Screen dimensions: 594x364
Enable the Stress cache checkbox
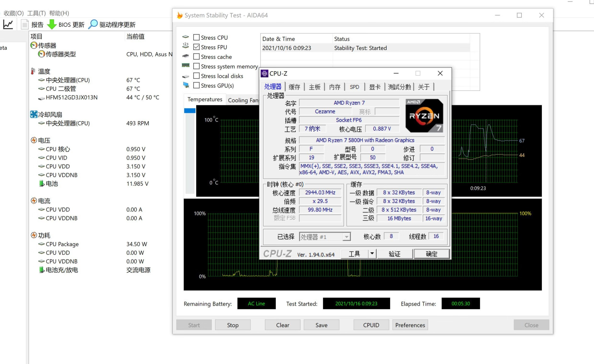(x=197, y=57)
